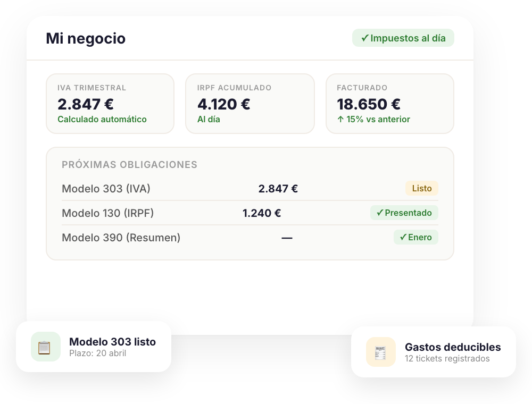This screenshot has width=532, height=404.
Task: Click the clipboard icon beside Modelo 303 listo
Action: (46, 347)
